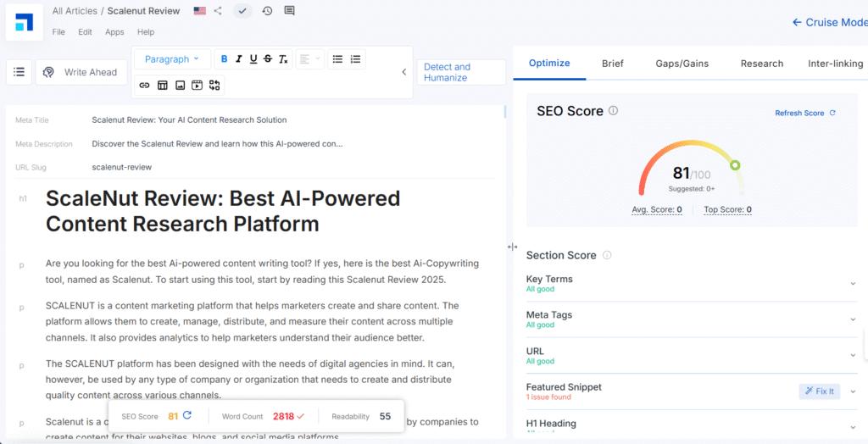
Task: Click the Top Score label
Action: tap(727, 210)
